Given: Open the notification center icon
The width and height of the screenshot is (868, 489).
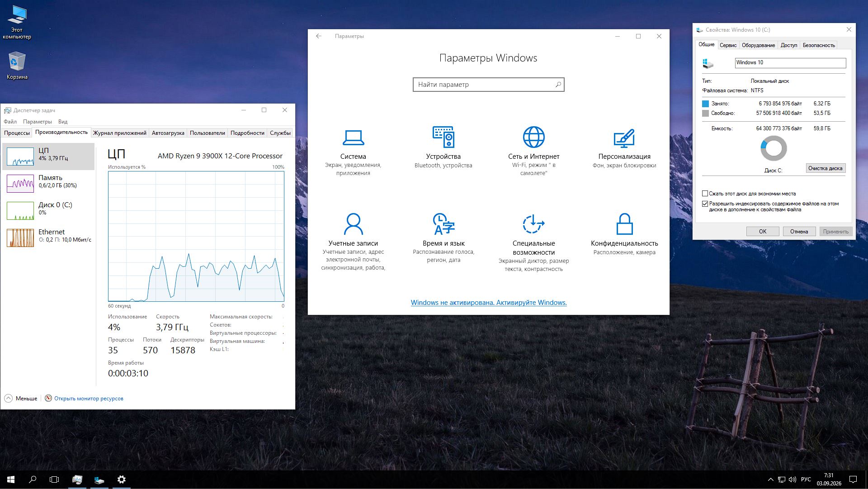Looking at the screenshot, I should (x=853, y=480).
